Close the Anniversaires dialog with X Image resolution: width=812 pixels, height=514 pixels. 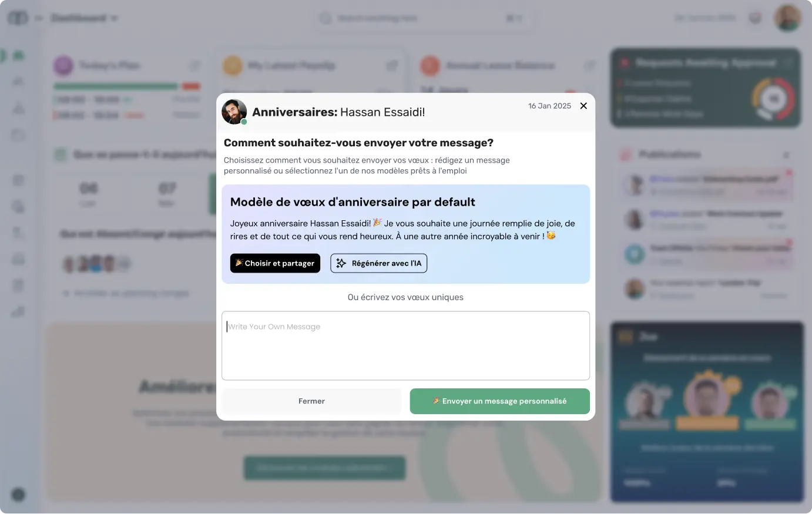tap(583, 106)
